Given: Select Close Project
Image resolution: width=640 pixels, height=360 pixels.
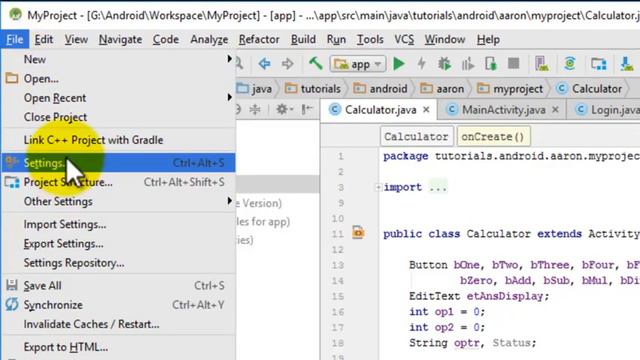Looking at the screenshot, I should (x=118, y=117).
